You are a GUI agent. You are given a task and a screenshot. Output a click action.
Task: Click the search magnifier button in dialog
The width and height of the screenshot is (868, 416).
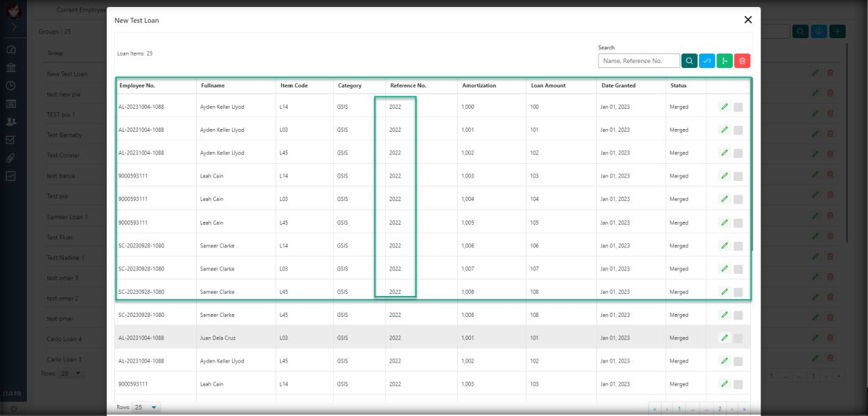pos(689,61)
